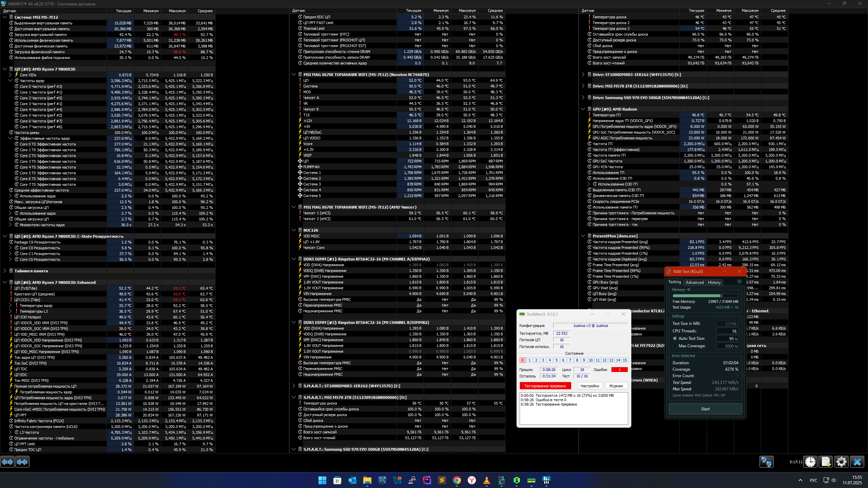The image size is (868, 488).
Task: Click the HWiNFO shrink columns arrows icon
Action: [x=22, y=462]
